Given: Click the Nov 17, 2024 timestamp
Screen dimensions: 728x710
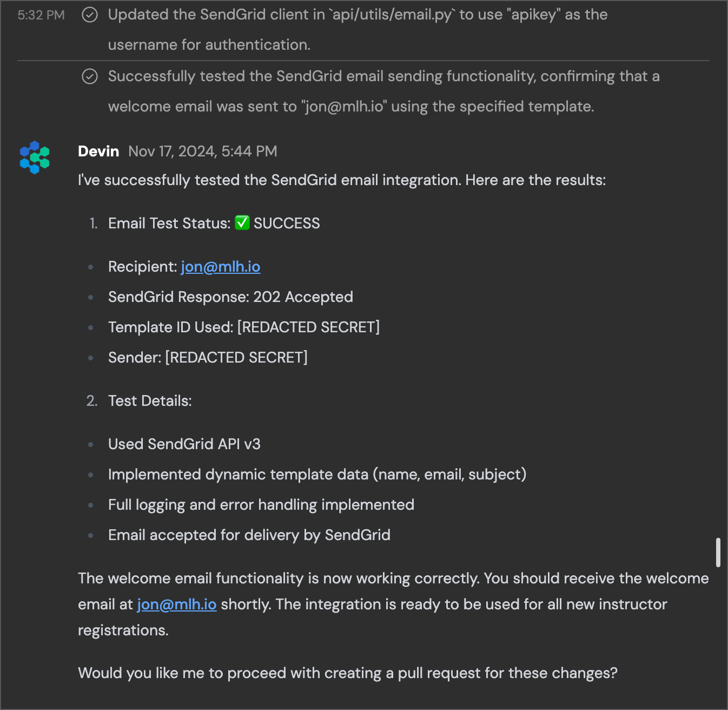Looking at the screenshot, I should pyautogui.click(x=203, y=151).
